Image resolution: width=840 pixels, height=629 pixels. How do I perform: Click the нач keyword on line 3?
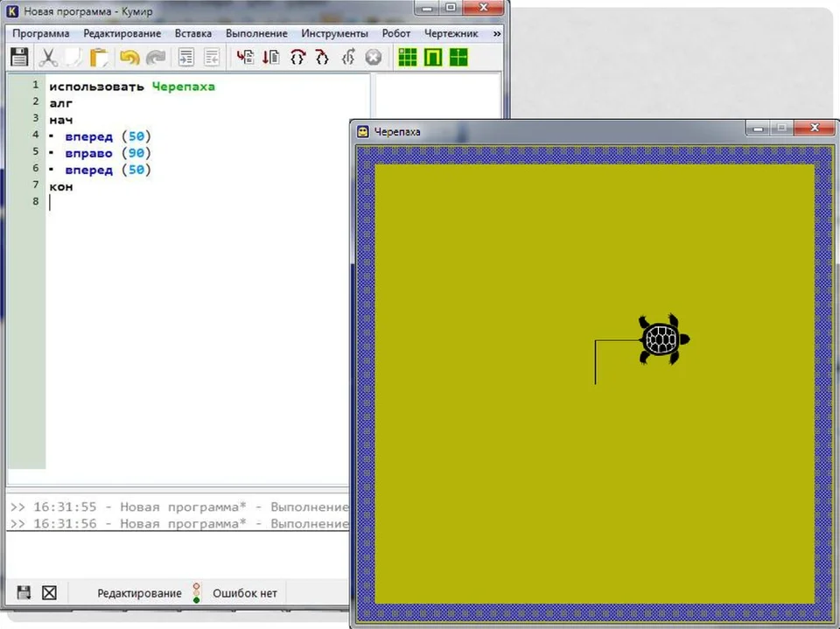pyautogui.click(x=60, y=120)
